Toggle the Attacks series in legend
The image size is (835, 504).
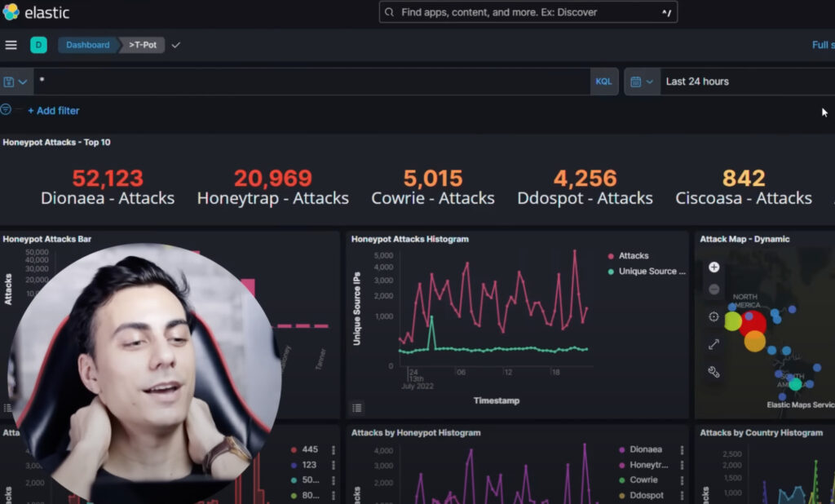(x=629, y=256)
